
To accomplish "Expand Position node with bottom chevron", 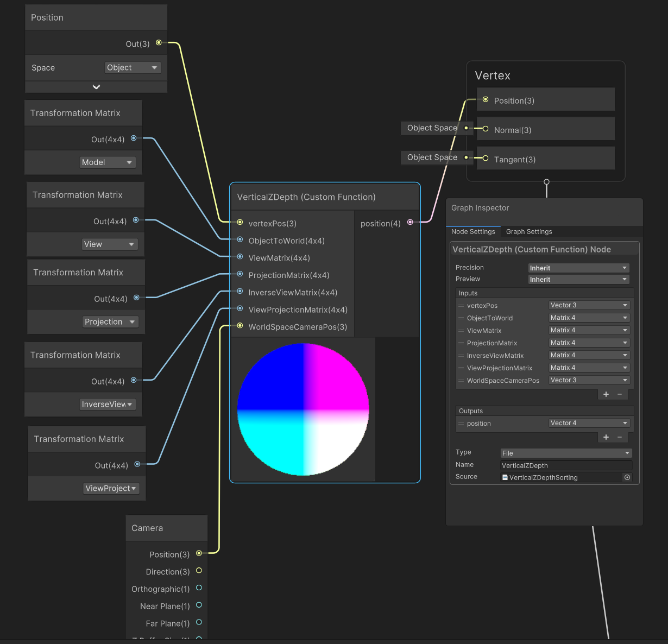I will click(96, 86).
